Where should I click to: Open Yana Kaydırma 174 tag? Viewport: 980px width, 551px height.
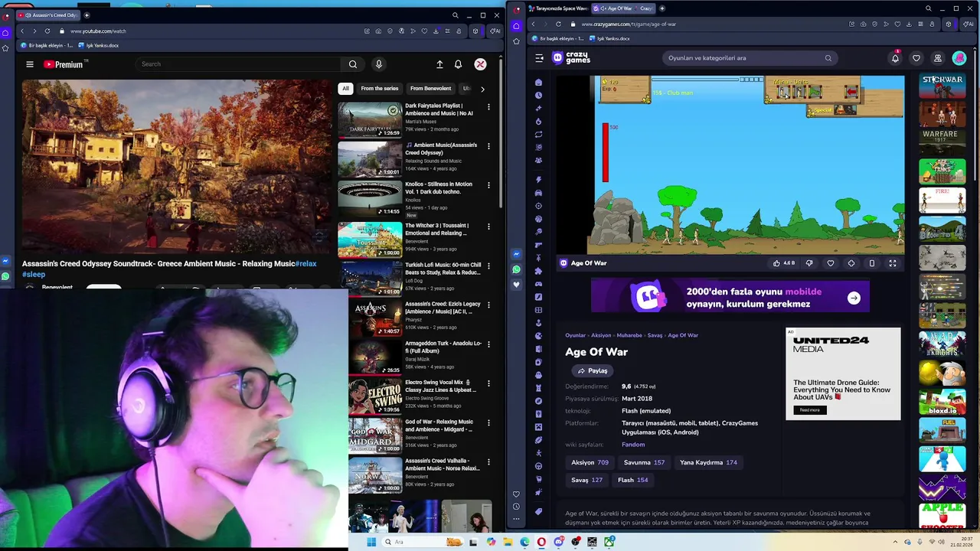[x=708, y=462]
